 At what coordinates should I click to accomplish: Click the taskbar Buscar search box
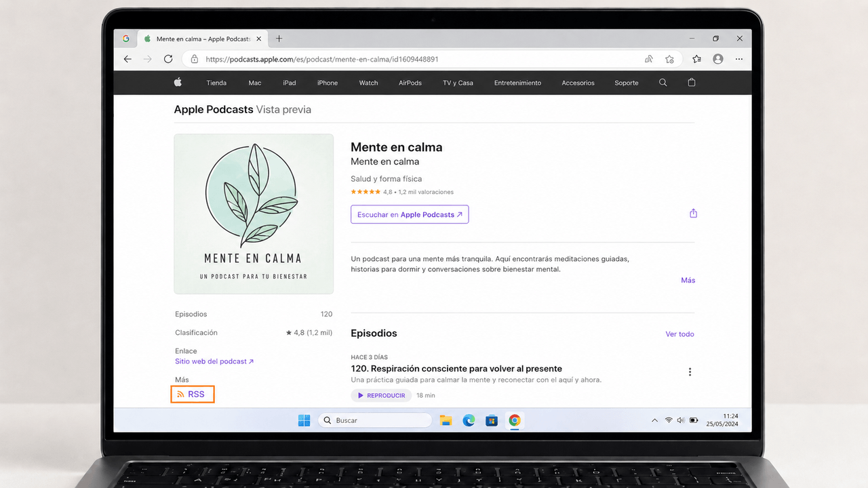375,420
